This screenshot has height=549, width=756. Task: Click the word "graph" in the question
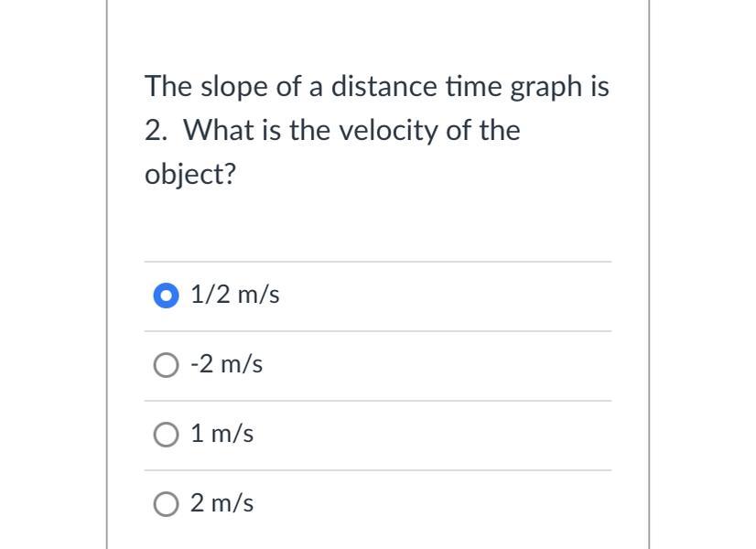point(545,87)
